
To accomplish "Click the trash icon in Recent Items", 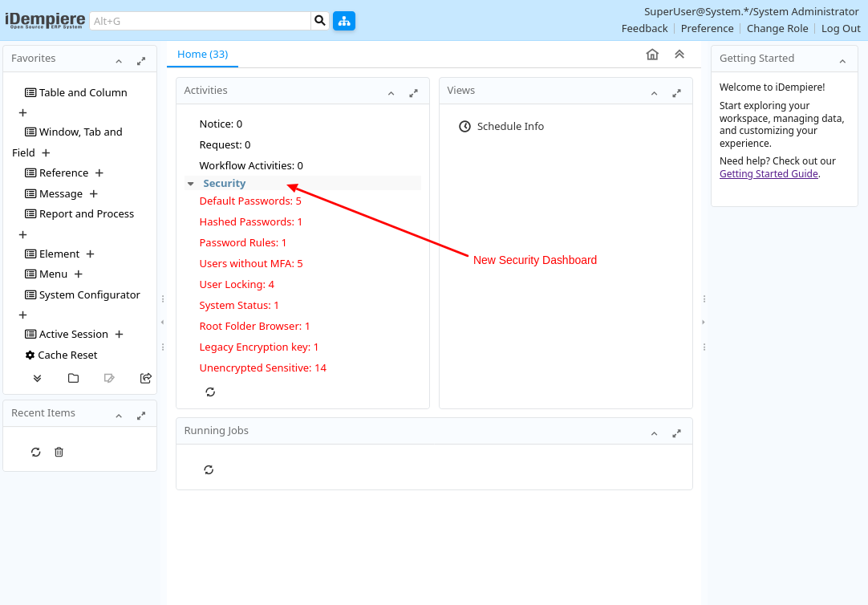I will point(59,452).
